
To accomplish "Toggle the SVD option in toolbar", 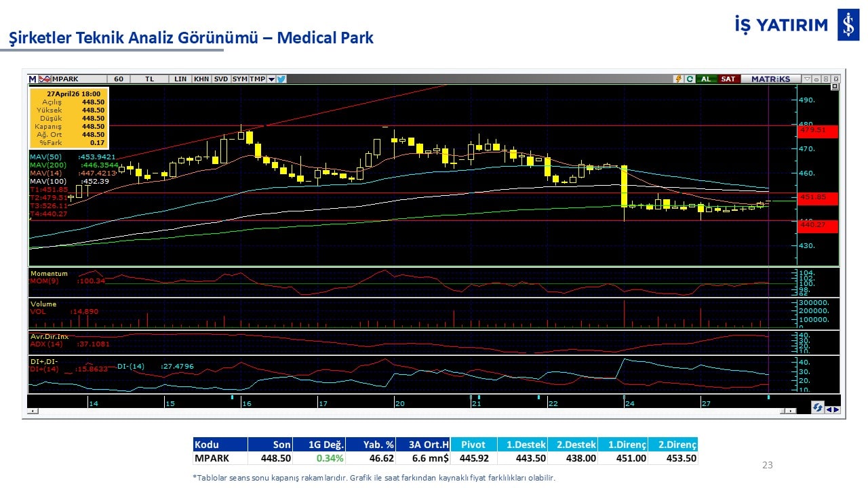I will click(x=221, y=79).
